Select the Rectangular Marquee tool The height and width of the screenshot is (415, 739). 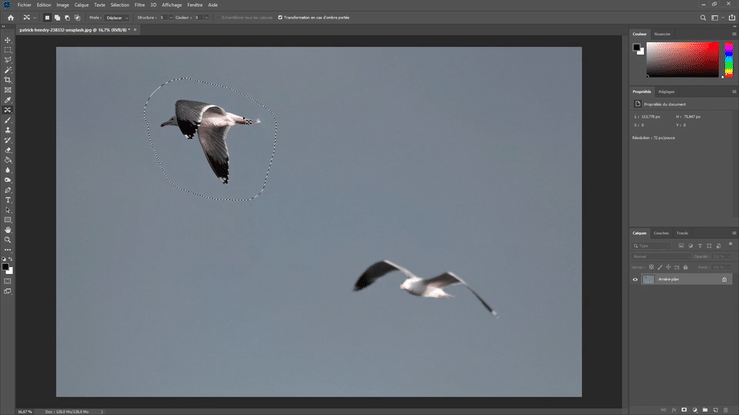click(x=8, y=50)
